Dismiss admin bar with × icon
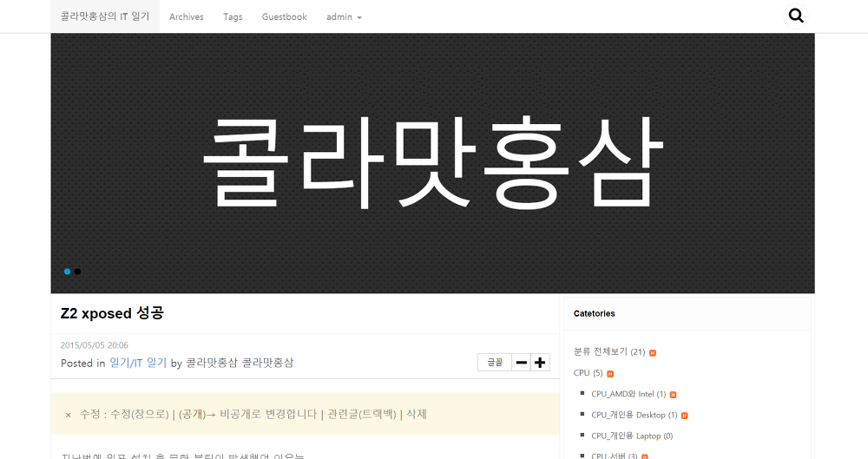The width and height of the screenshot is (868, 459). [68, 415]
